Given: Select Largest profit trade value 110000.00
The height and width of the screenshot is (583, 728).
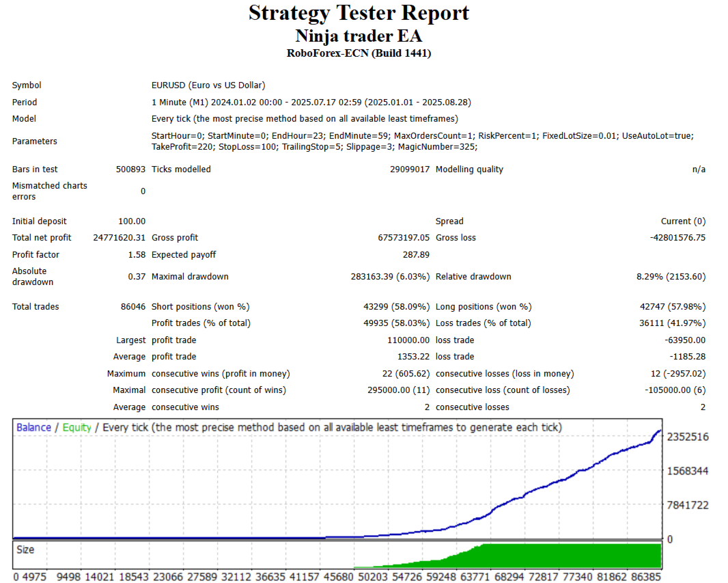Looking at the screenshot, I should (408, 340).
